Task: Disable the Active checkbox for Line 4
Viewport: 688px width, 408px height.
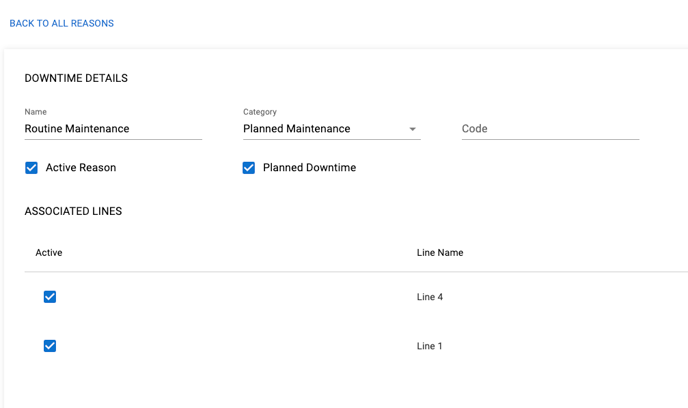Action: click(50, 297)
